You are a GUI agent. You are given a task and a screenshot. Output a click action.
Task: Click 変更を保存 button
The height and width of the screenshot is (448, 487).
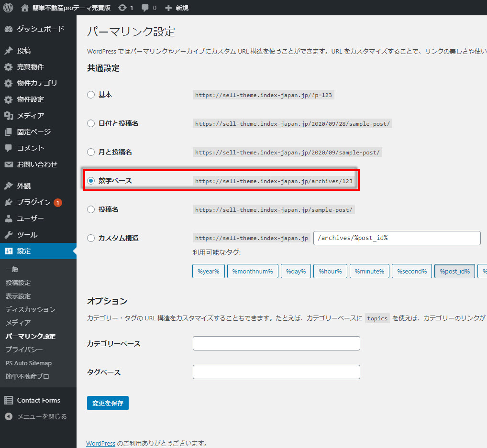(x=108, y=403)
